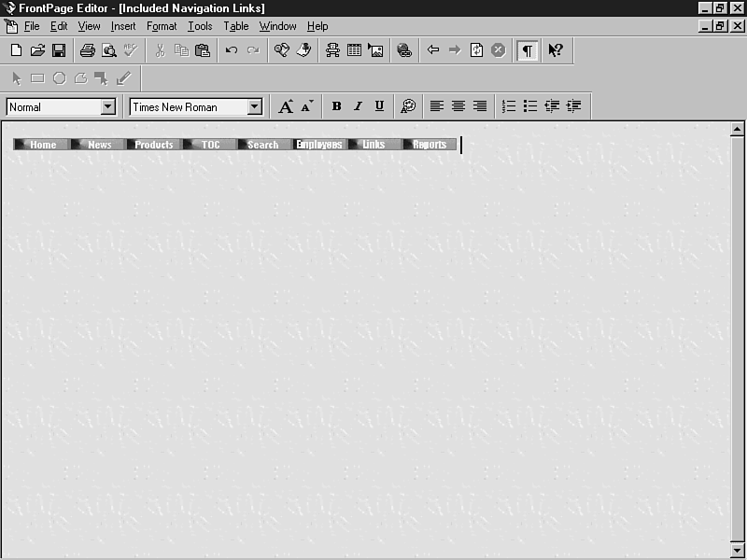
Task: Click the Create or Edit Hyperlink globe icon
Action: tap(404, 50)
